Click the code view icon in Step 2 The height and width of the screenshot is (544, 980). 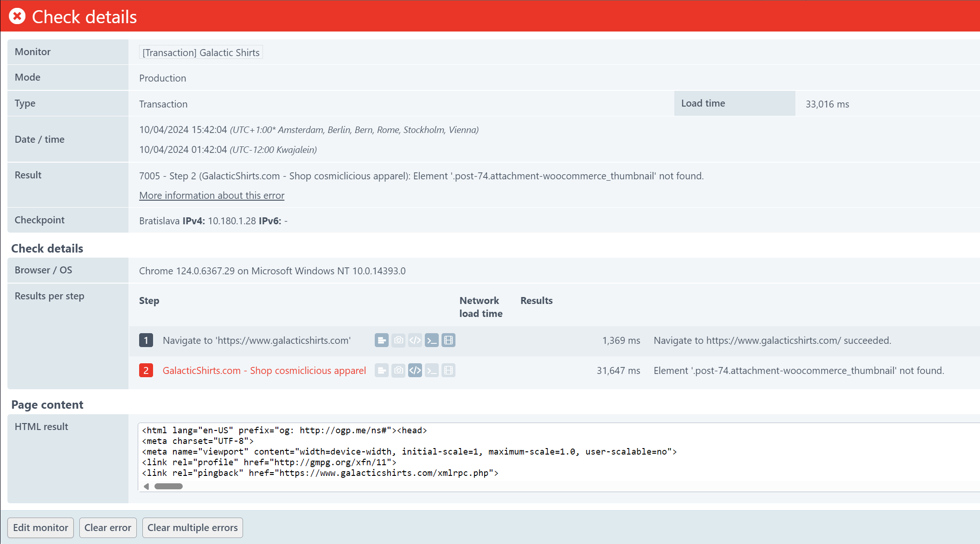click(x=414, y=370)
